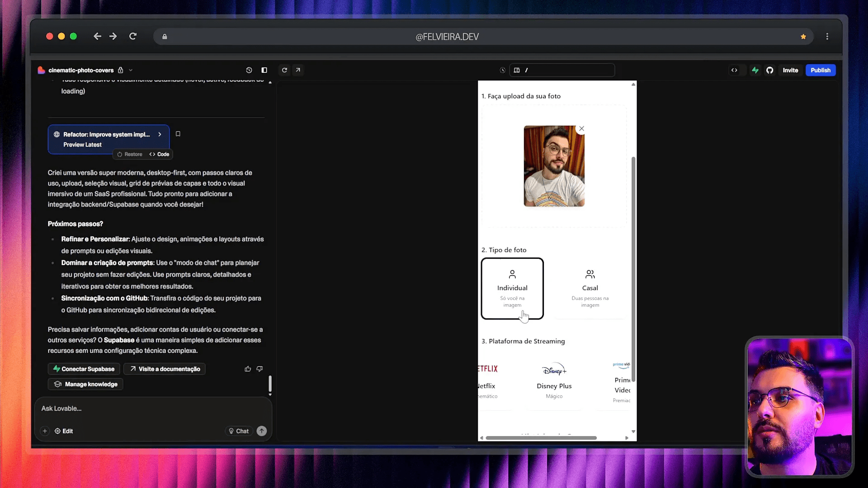This screenshot has height=488, width=868.
Task: Click the chat panel scrollbar thumb
Action: [270, 384]
